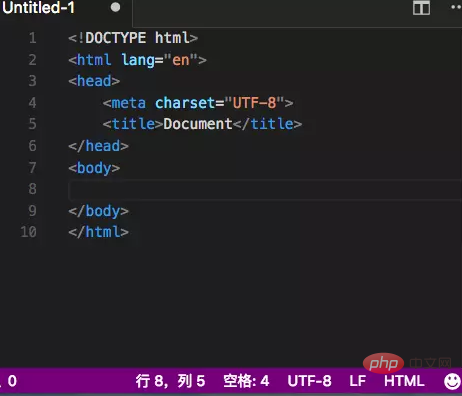Click the opening body tag on line 7

[x=94, y=168]
